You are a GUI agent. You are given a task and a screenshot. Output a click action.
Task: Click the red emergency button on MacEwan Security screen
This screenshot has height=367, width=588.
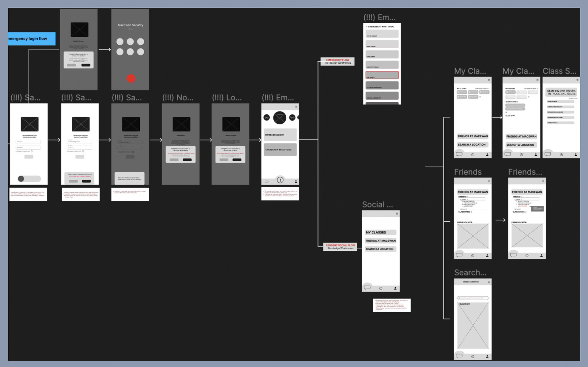click(x=130, y=79)
